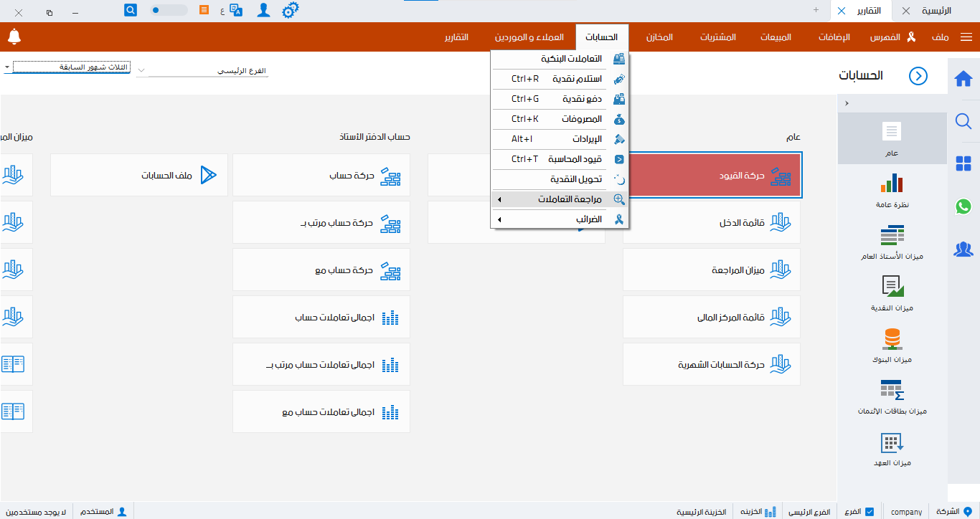Select ميزان البنوك from the right sidebar
Image resolution: width=980 pixels, height=519 pixels.
coord(892,346)
